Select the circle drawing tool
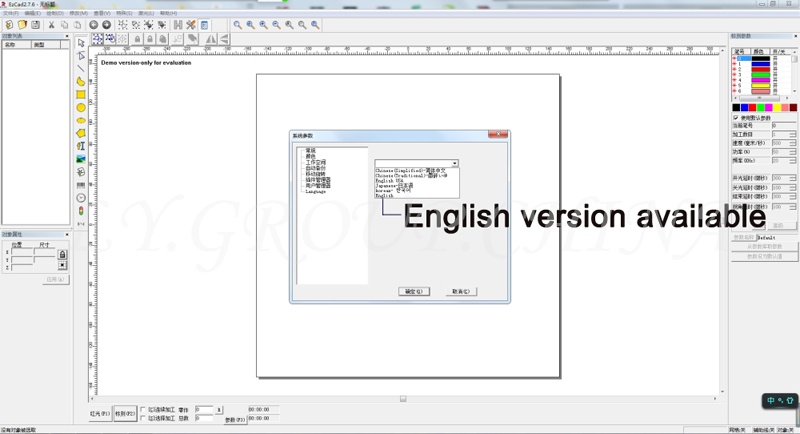Screen dimensions: 800x434 pyautogui.click(x=81, y=108)
